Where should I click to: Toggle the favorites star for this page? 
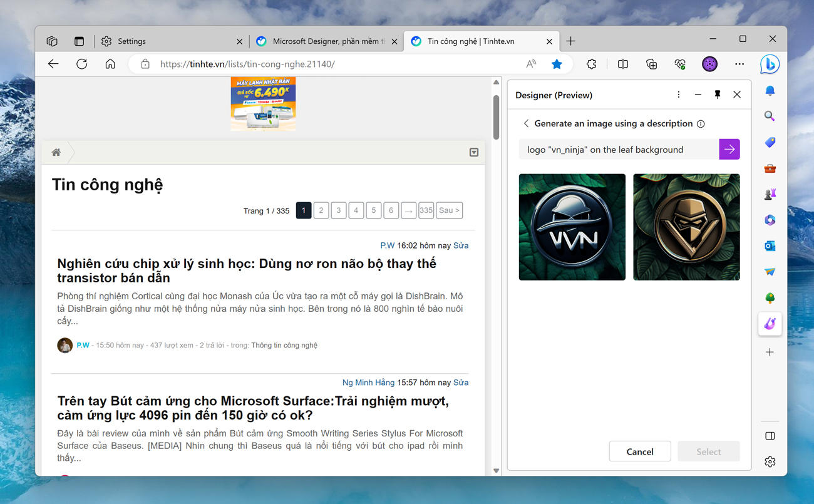click(557, 64)
